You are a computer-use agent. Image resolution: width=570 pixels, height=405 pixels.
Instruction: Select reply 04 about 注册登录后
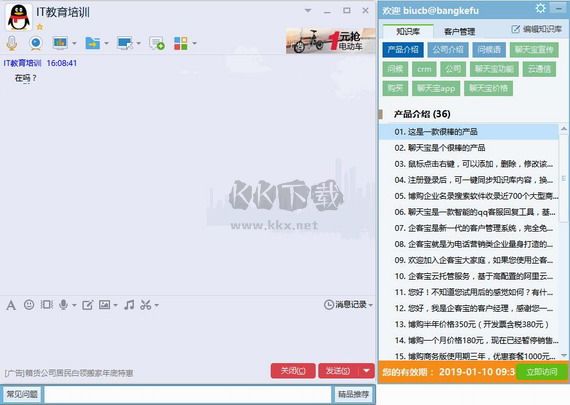[x=469, y=180]
